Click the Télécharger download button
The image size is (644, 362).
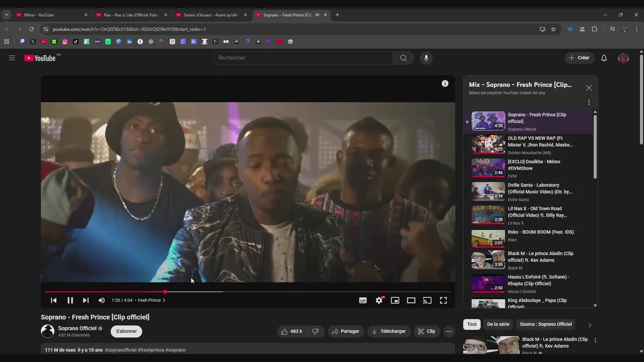click(x=388, y=331)
